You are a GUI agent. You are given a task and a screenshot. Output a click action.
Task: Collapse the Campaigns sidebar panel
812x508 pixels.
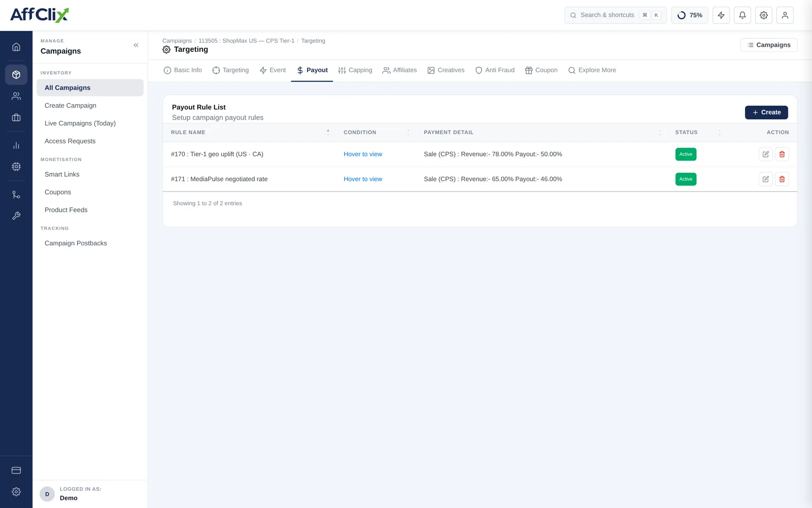click(x=136, y=46)
